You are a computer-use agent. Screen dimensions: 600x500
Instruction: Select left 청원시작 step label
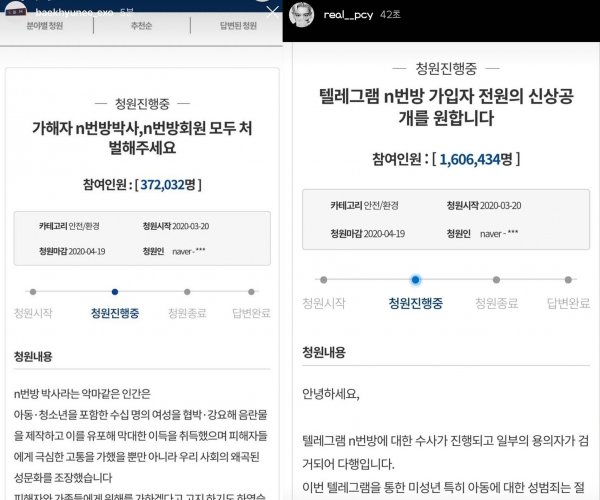tap(33, 313)
